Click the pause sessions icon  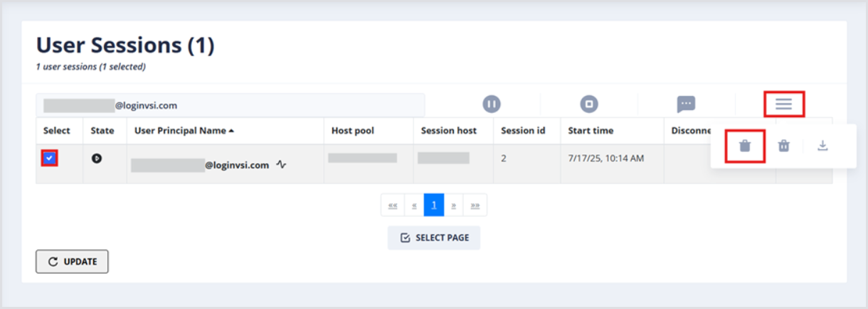(491, 104)
